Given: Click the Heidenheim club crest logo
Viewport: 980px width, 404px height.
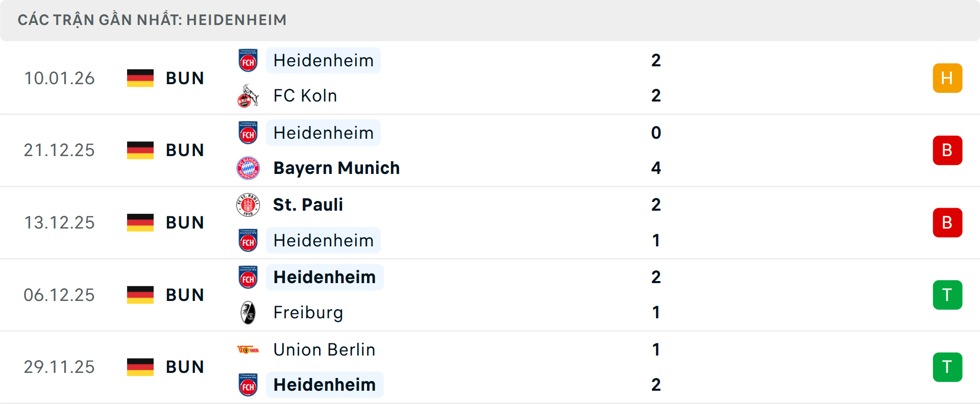Looking at the screenshot, I should [x=248, y=60].
